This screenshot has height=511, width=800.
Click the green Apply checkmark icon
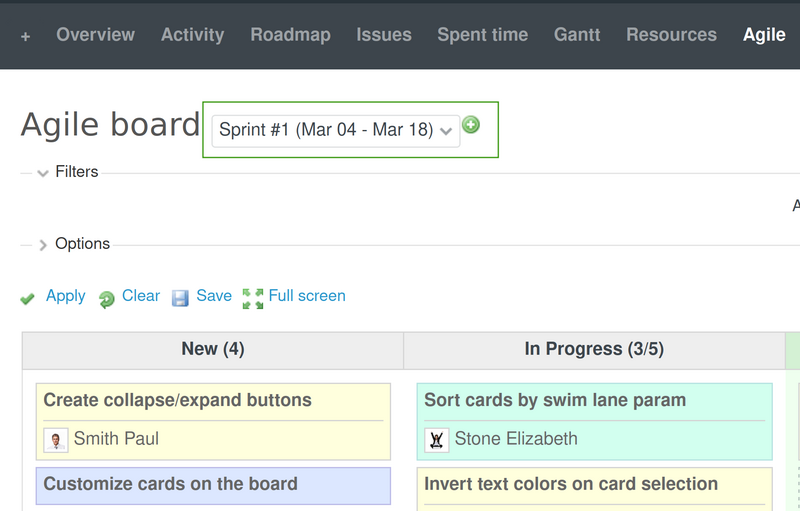[x=28, y=298]
